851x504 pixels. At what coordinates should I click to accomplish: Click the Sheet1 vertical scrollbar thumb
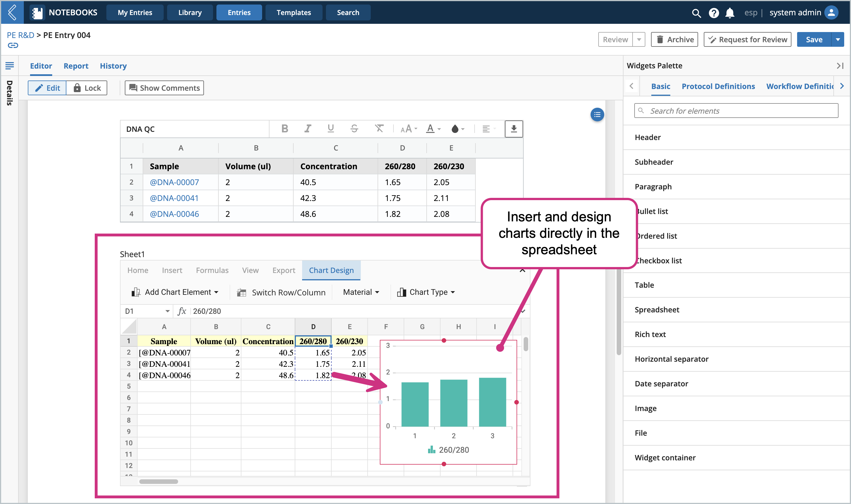[526, 344]
